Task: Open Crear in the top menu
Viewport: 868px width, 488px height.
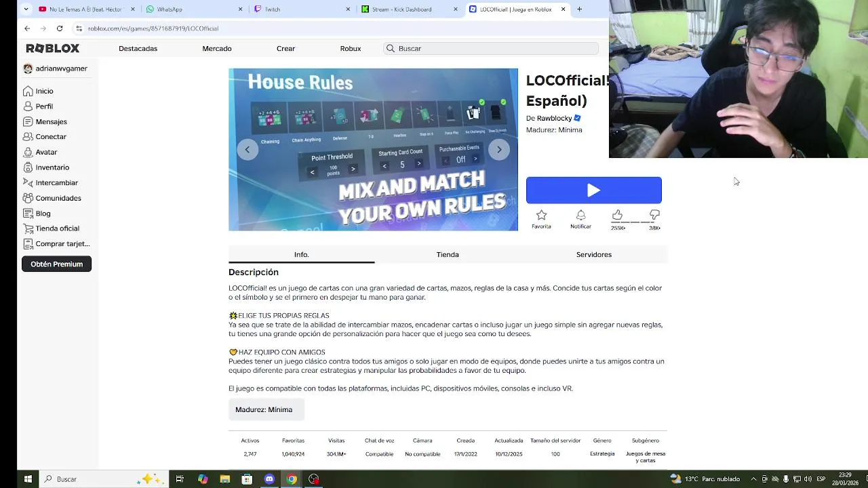Action: tap(285, 48)
